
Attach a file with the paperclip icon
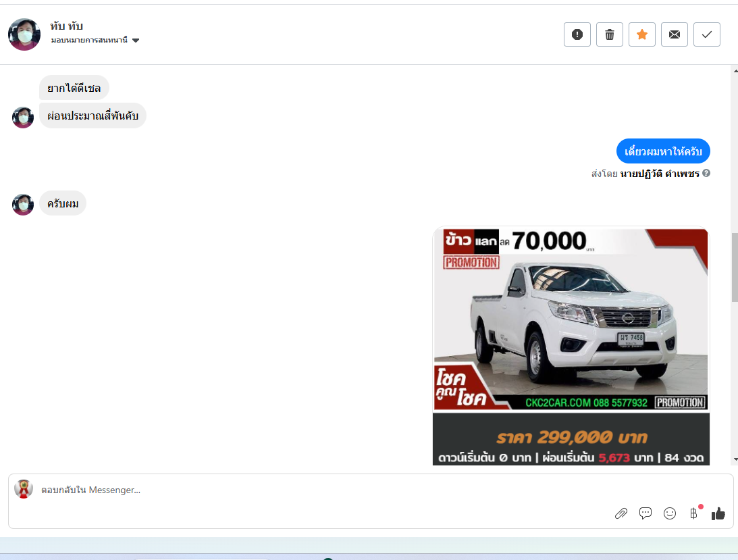(621, 513)
